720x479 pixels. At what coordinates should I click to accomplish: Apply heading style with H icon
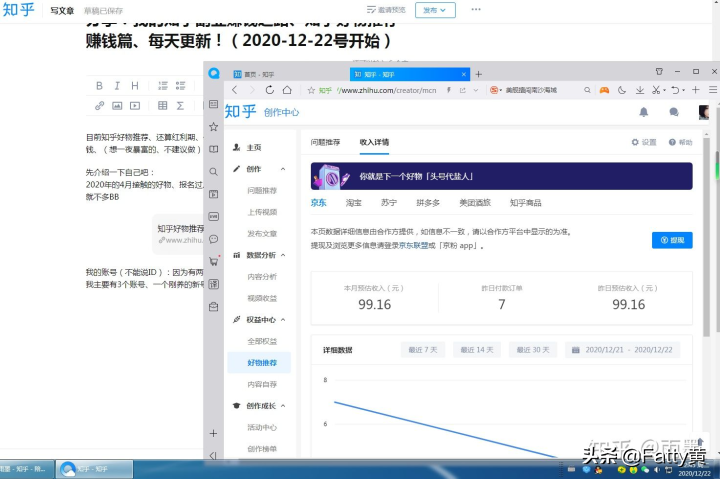click(x=135, y=85)
